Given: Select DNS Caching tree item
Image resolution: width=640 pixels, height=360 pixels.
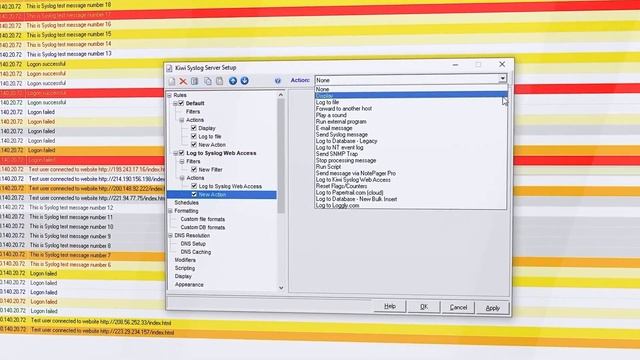Looking at the screenshot, I should pyautogui.click(x=196, y=252).
